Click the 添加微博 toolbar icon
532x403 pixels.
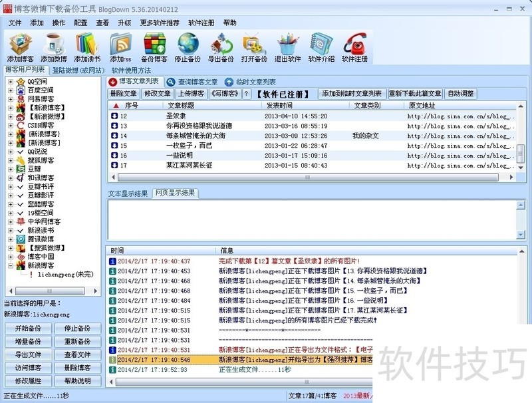(54, 47)
